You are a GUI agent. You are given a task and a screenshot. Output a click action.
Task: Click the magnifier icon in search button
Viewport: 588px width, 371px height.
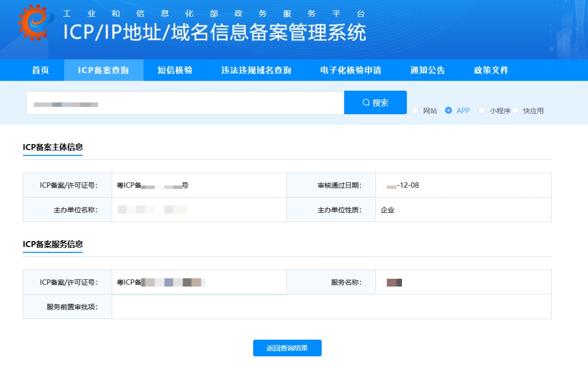(x=366, y=103)
